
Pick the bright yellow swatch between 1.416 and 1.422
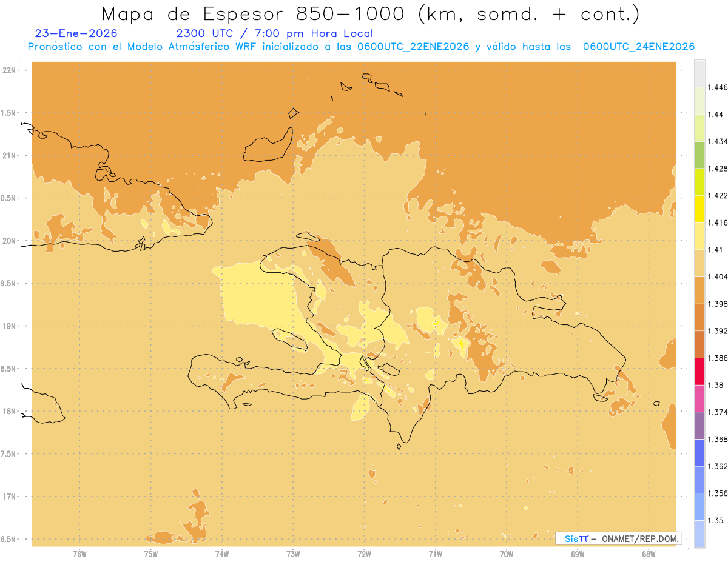(699, 209)
